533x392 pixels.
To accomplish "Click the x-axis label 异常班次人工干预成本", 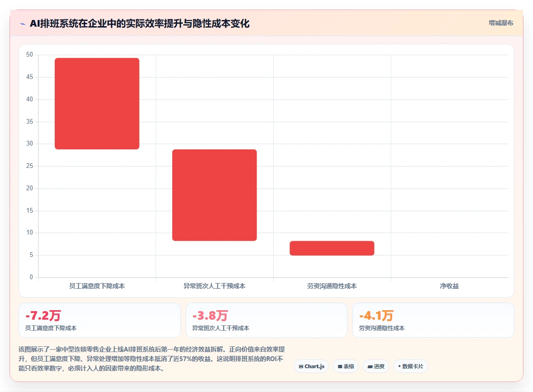I will [215, 286].
